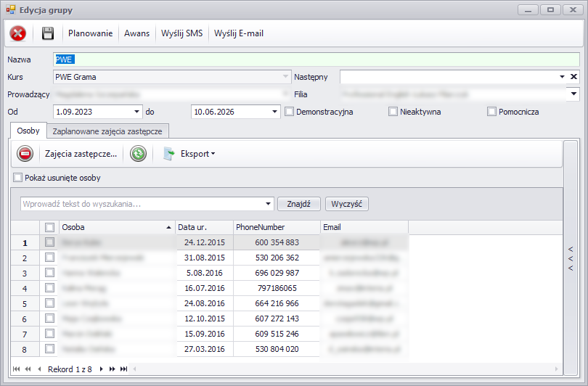588x386 pixels.
Task: Save group with floppy disk icon
Action: click(48, 33)
